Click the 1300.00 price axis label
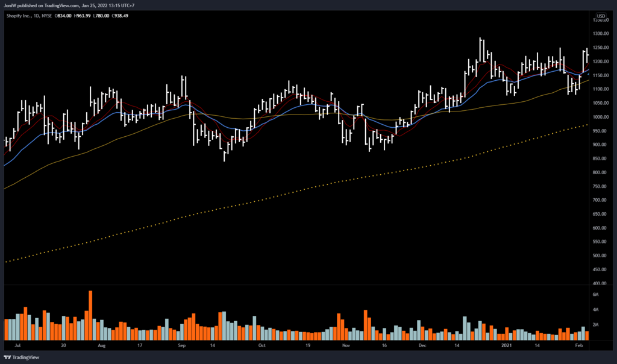617x364 pixels. tap(601, 34)
